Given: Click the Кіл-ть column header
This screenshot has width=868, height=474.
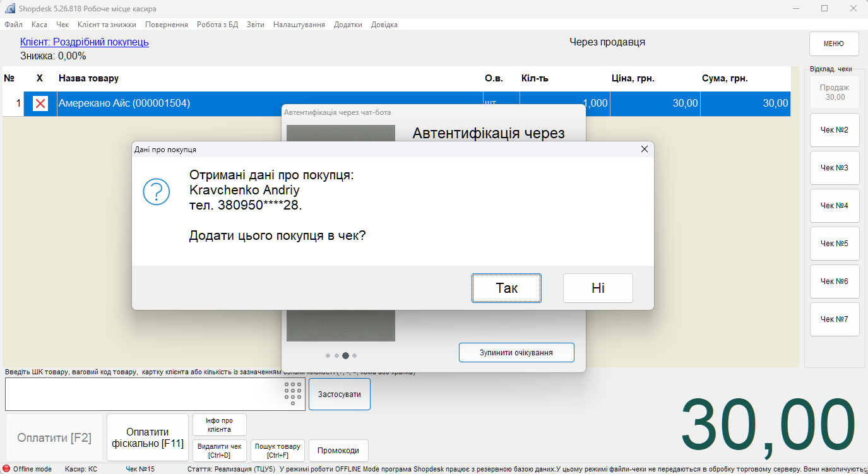Looking at the screenshot, I should click(x=535, y=78).
